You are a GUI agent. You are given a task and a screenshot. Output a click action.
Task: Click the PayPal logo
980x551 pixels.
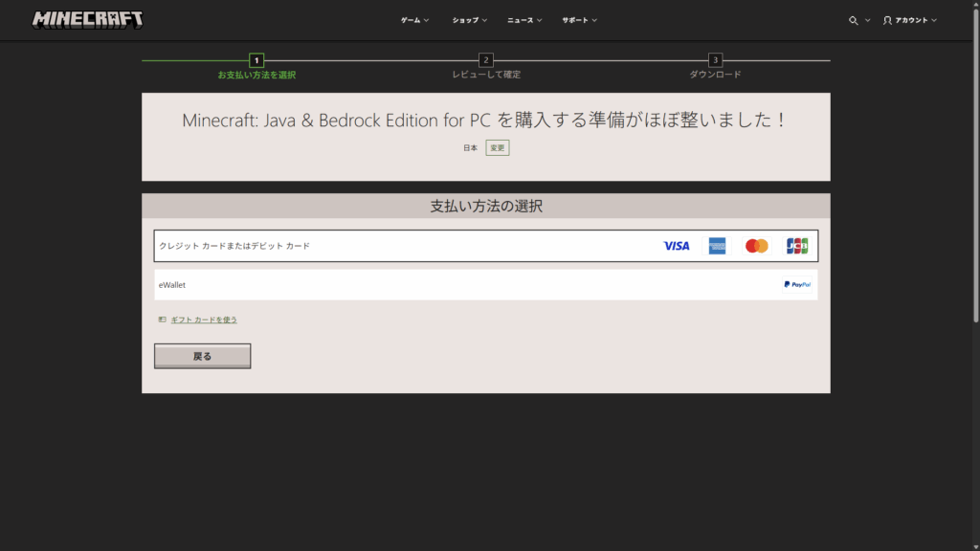point(797,285)
